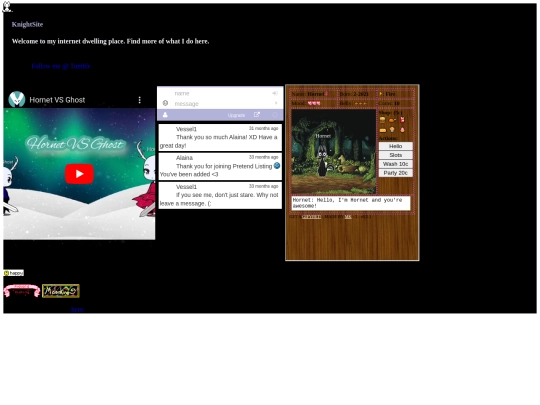This screenshot has width=540, height=405.
Task: Focus the chatbox name input field
Action: (x=220, y=93)
